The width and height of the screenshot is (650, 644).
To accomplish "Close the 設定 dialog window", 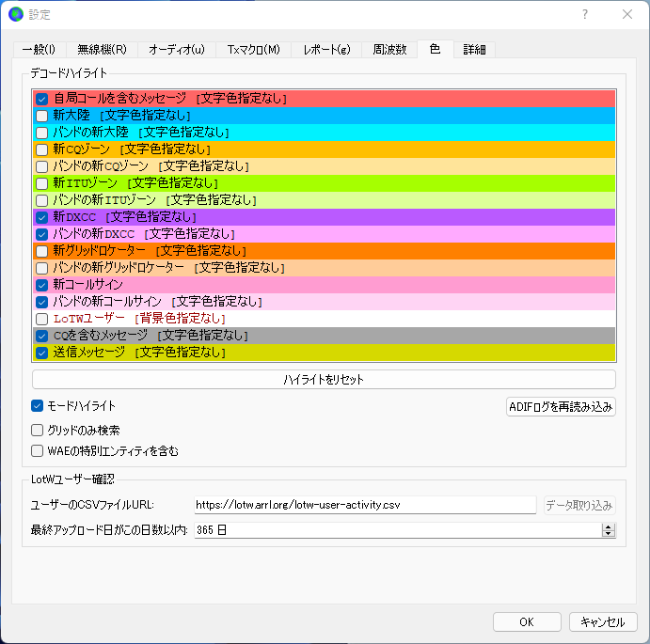I will point(627,14).
